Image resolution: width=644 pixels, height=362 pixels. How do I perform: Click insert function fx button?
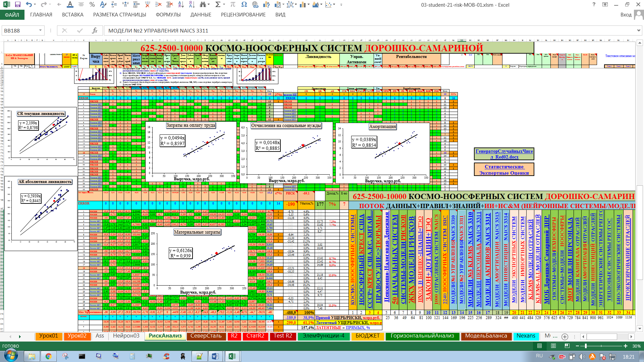(95, 31)
